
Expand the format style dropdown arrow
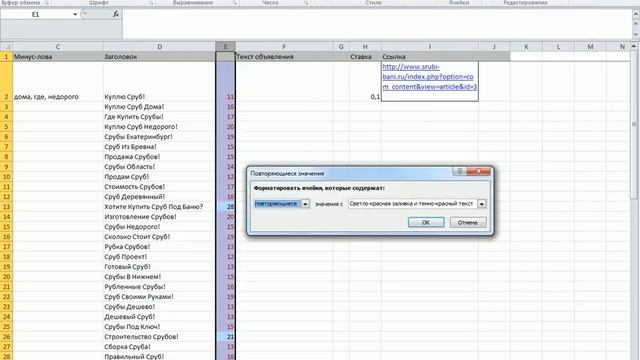click(482, 204)
